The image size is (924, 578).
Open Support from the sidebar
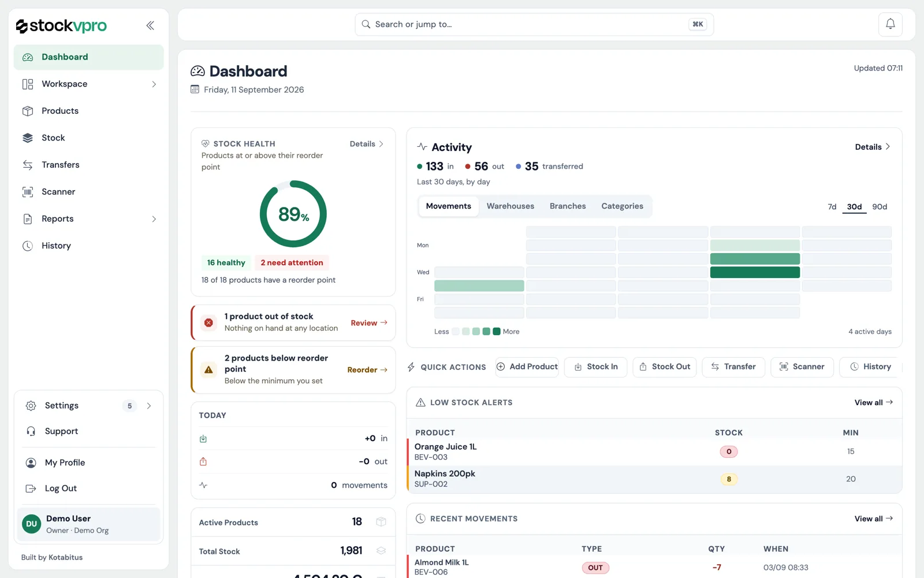point(88,431)
